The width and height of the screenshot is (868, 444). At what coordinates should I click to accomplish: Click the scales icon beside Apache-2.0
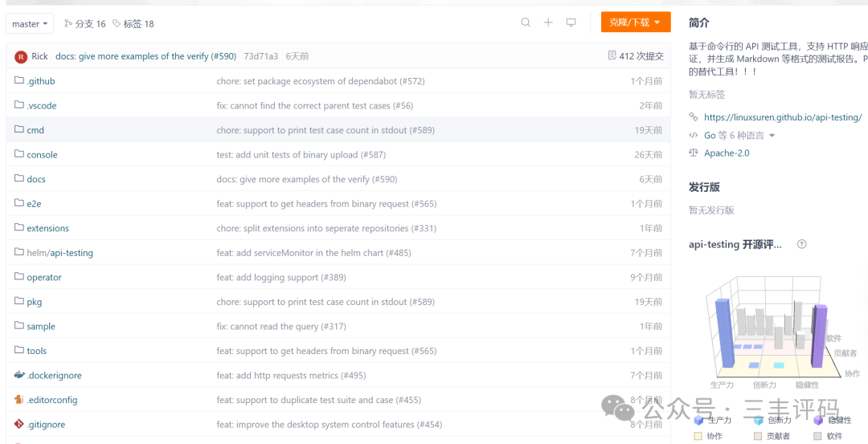click(694, 153)
